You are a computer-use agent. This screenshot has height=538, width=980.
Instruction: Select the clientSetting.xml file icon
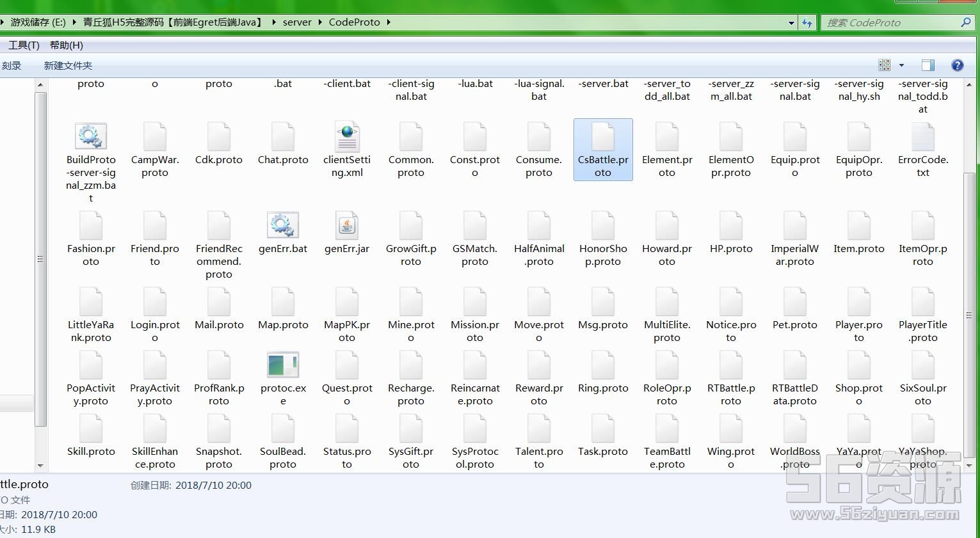[346, 137]
